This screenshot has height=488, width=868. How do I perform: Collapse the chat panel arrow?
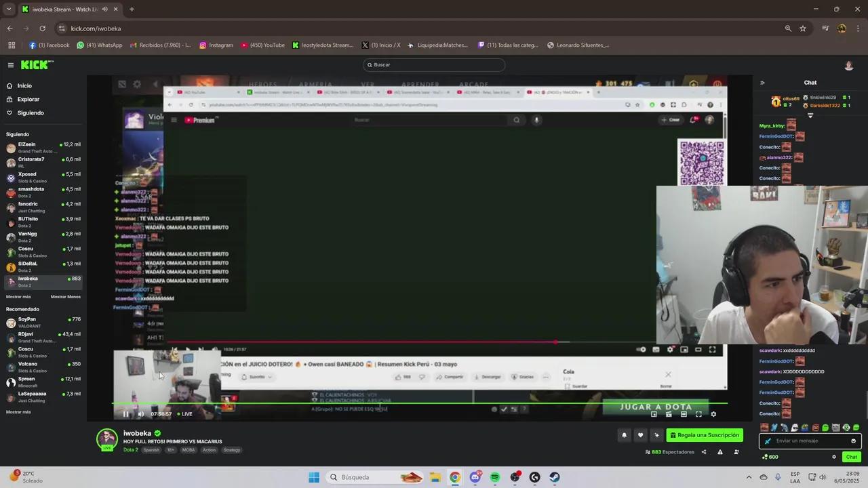pos(762,83)
